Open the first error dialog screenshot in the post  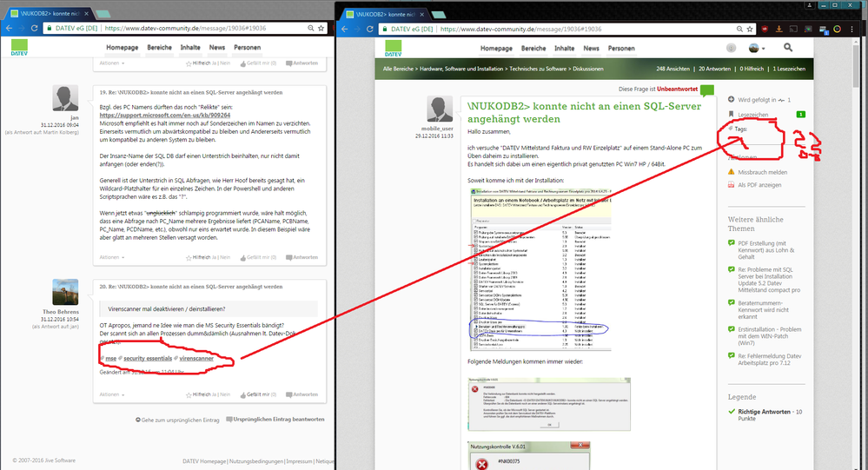(x=548, y=404)
